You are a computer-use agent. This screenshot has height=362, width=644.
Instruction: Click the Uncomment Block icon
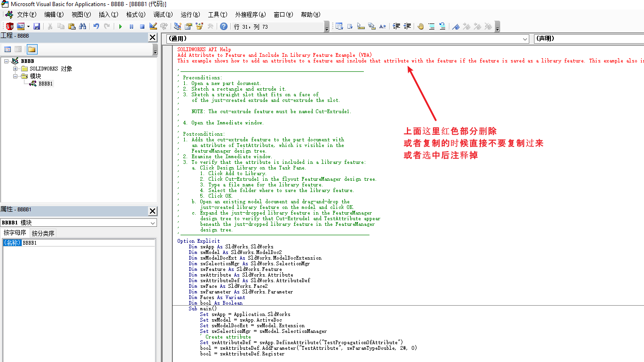click(442, 26)
